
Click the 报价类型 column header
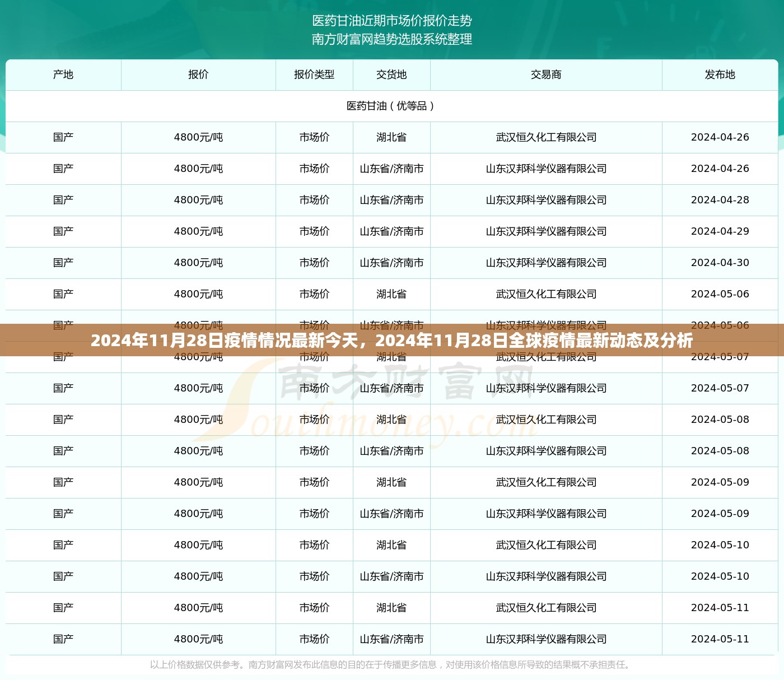click(314, 74)
